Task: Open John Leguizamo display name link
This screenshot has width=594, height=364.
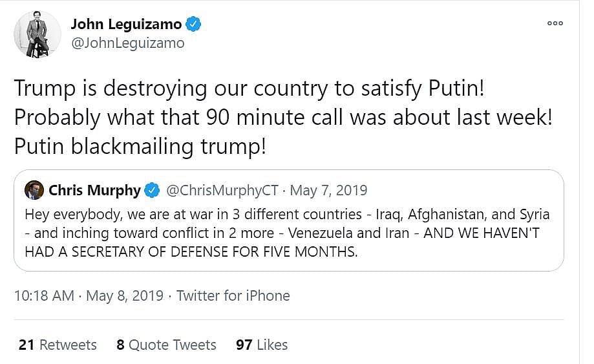Action: (125, 25)
